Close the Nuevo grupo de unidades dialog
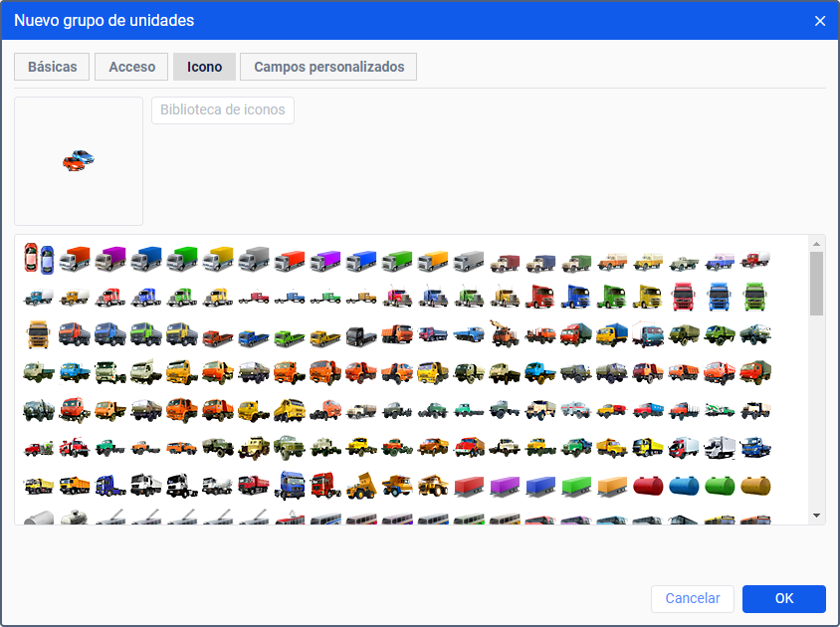840x627 pixels. [820, 21]
